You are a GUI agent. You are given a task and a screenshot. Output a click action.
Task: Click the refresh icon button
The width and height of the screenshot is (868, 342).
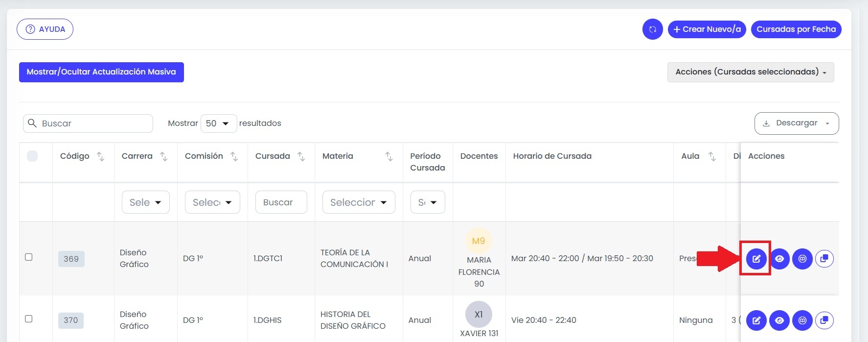coord(652,29)
